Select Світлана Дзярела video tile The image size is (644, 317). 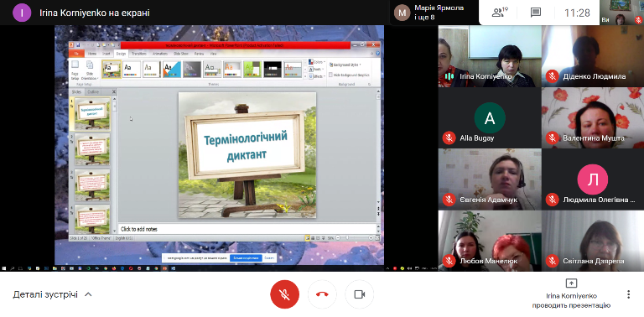coord(593,241)
